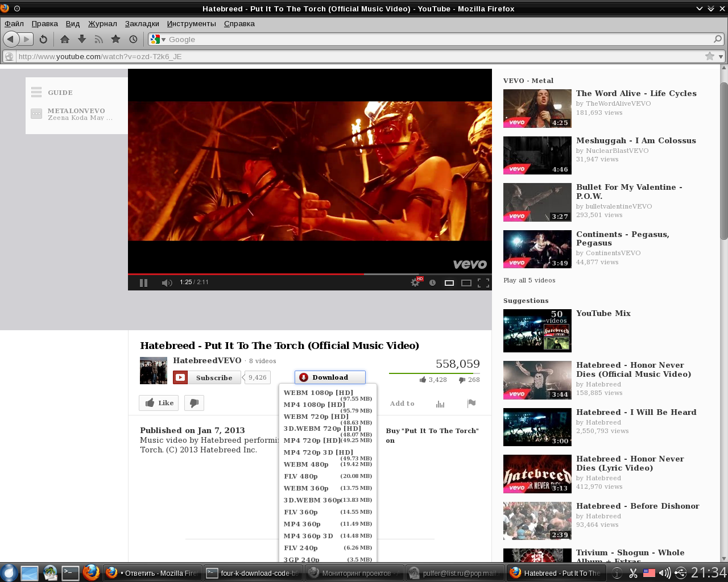Open the KDE application launcher
728x582 pixels.
point(8,573)
